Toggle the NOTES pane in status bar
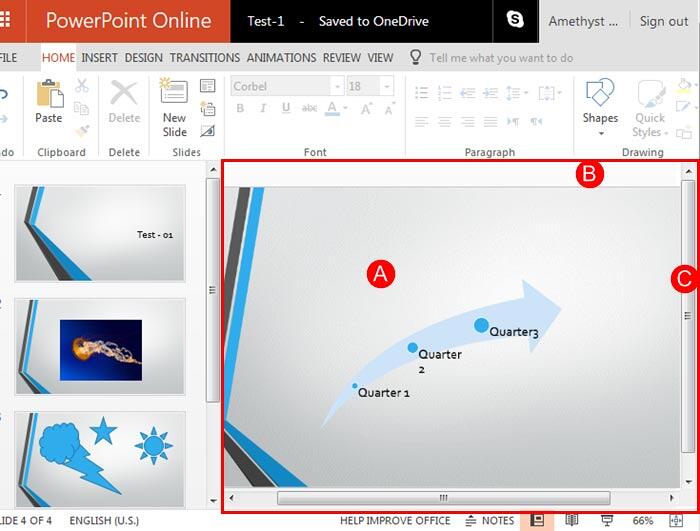The image size is (700, 531). tap(490, 521)
